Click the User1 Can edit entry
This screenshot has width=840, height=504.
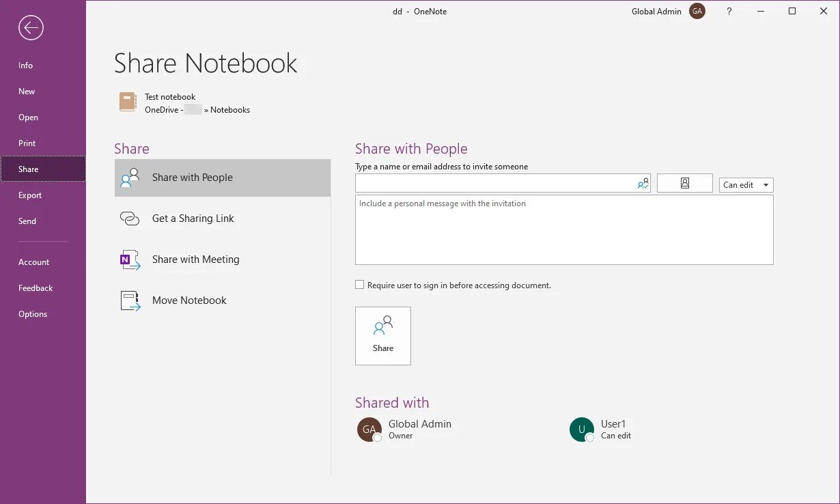tap(601, 430)
